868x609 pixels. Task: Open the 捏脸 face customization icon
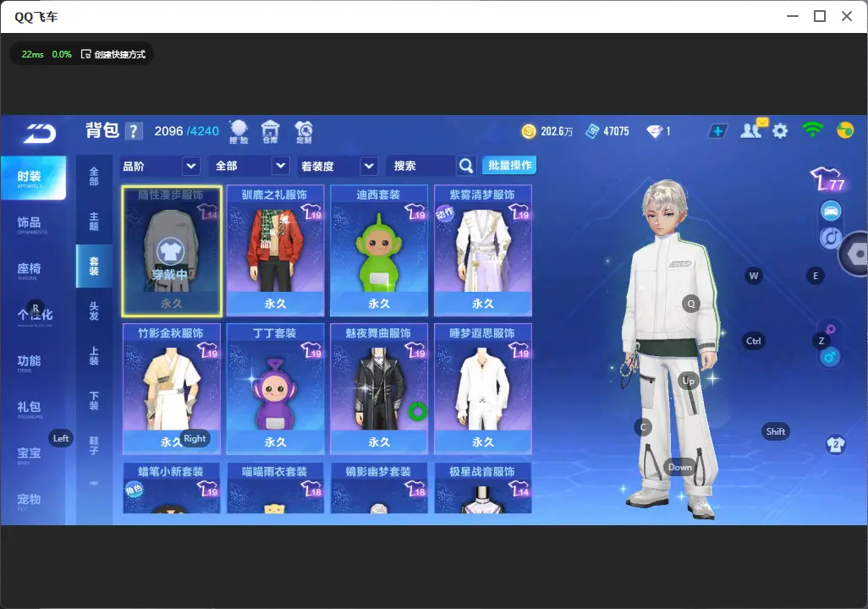[239, 132]
